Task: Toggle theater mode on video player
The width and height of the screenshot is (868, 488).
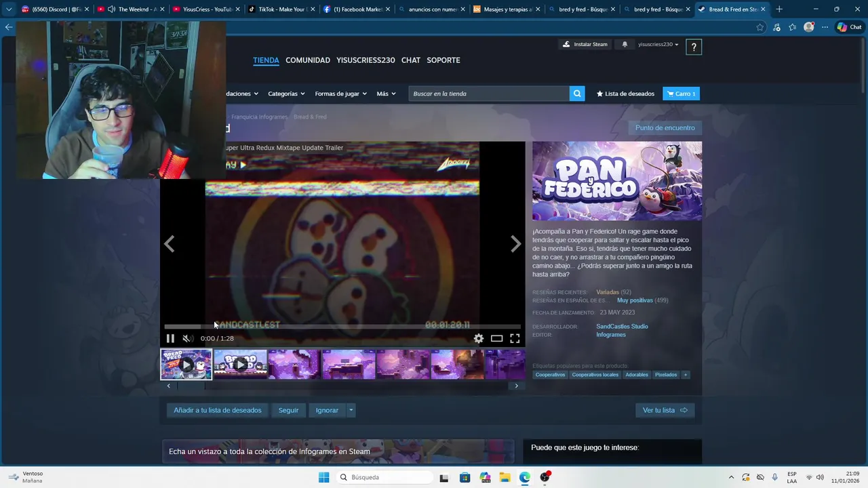Action: click(497, 338)
